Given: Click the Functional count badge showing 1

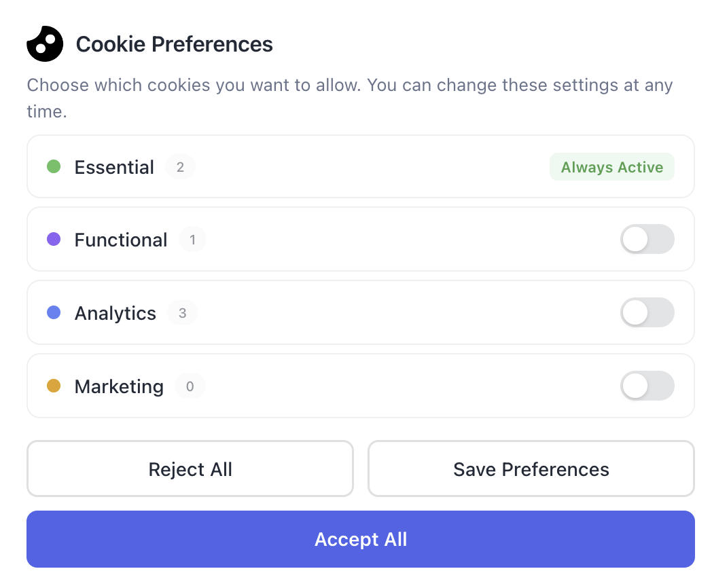Looking at the screenshot, I should tap(192, 239).
